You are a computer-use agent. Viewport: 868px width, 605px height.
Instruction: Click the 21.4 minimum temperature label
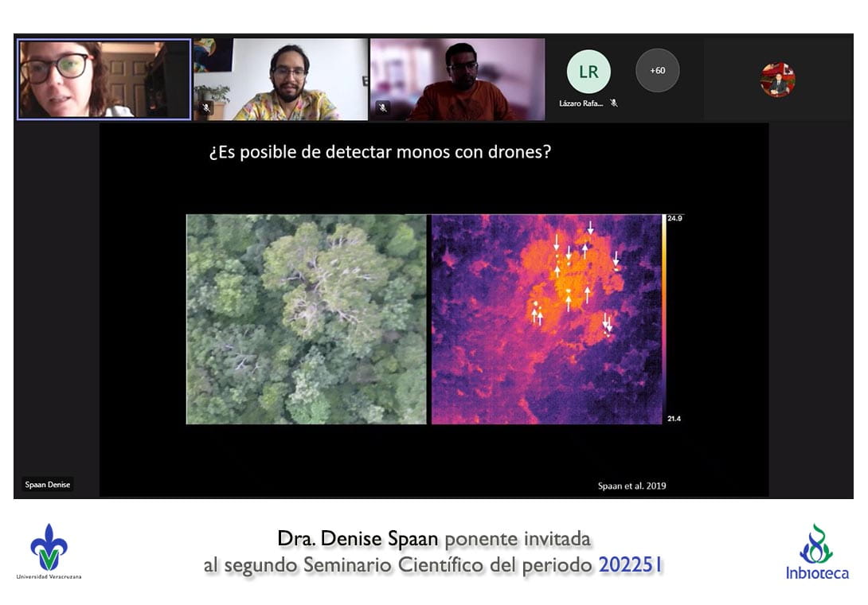(674, 419)
